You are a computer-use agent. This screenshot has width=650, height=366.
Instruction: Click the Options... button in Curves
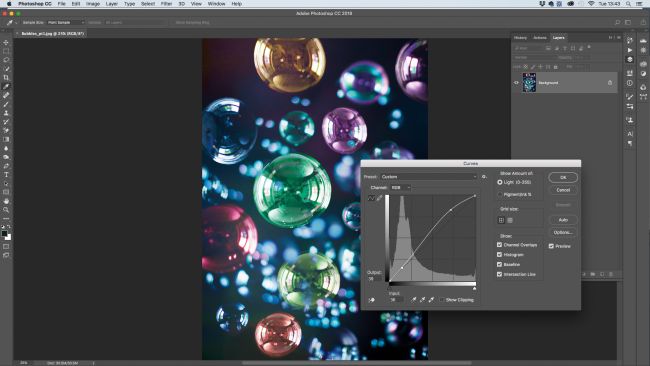pyautogui.click(x=563, y=232)
